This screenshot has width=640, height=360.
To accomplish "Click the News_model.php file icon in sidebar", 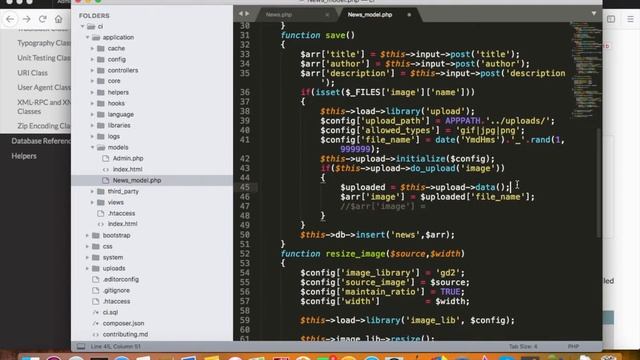I will tap(106, 180).
